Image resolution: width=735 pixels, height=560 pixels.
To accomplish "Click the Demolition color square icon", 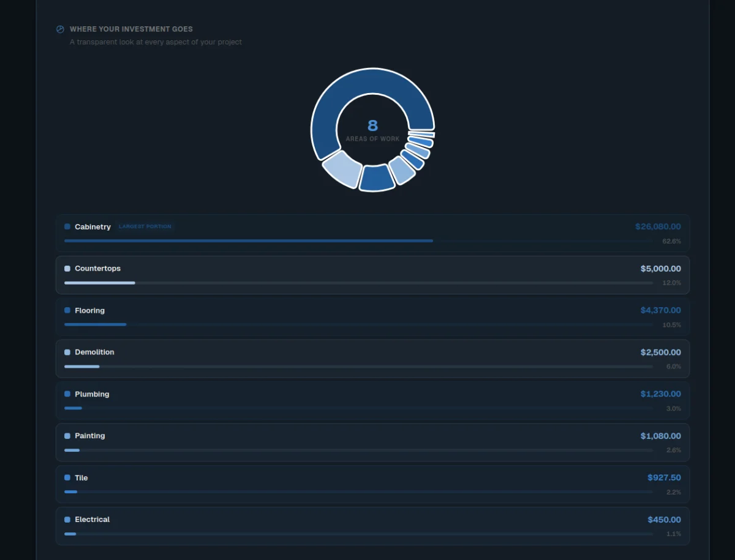I will pyautogui.click(x=67, y=353).
